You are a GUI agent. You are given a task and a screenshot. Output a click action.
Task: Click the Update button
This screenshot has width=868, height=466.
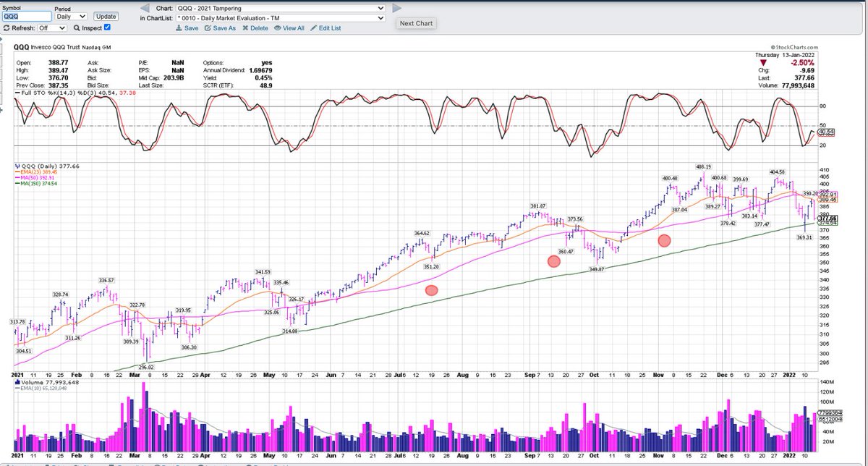click(106, 15)
